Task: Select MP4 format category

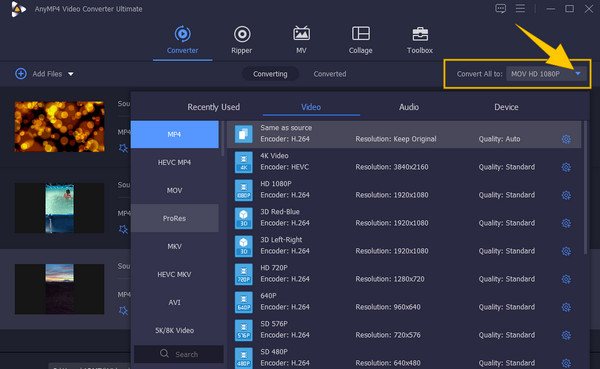Action: (174, 134)
